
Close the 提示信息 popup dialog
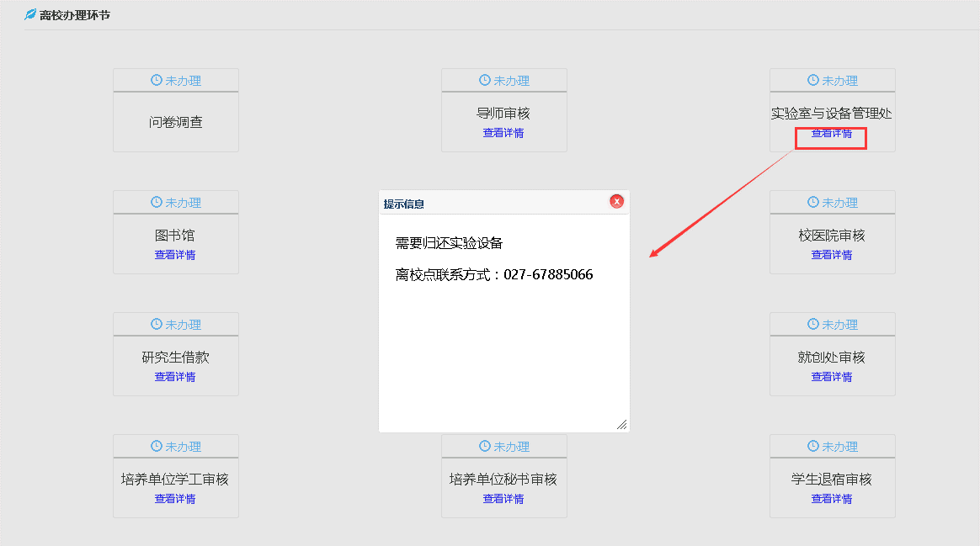(616, 201)
